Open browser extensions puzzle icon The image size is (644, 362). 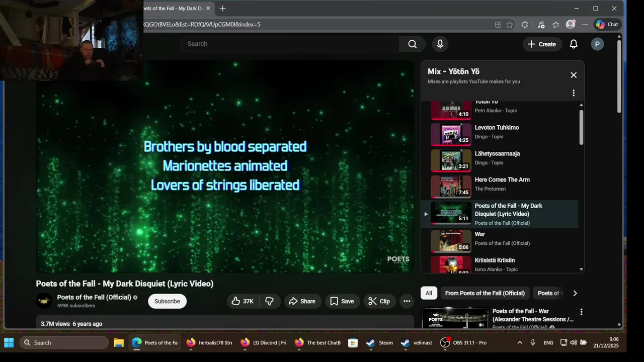525,25
